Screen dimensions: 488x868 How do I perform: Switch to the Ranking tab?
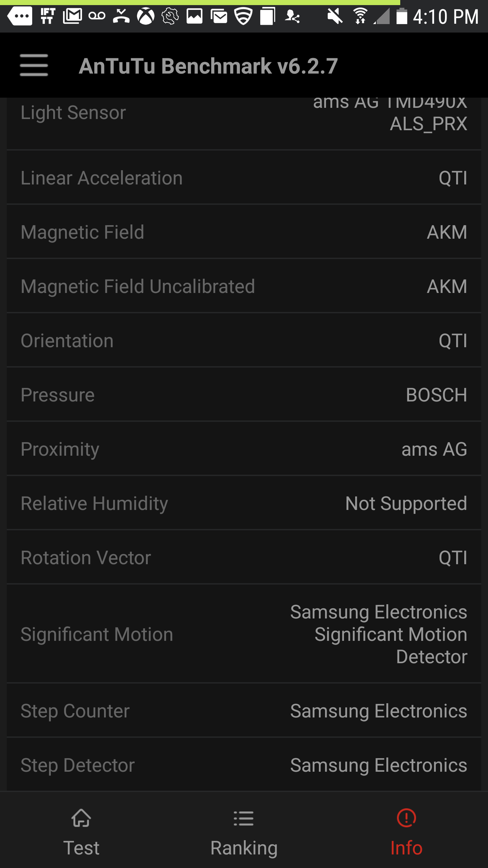[x=244, y=831]
